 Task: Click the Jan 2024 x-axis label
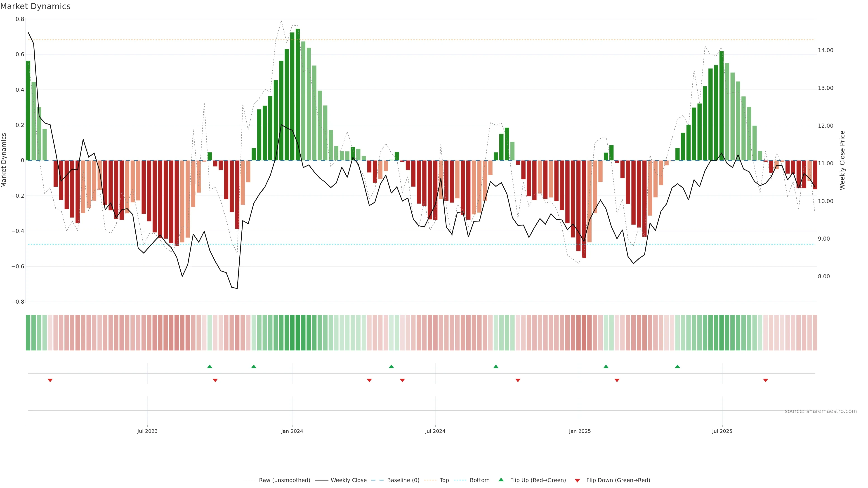pyautogui.click(x=292, y=431)
